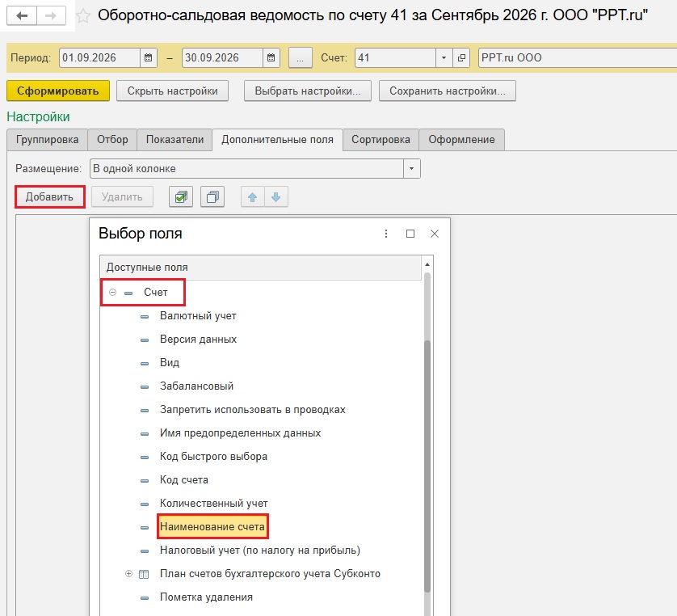The height and width of the screenshot is (616, 677).
Task: Move field up with blue up arrow
Action: [x=253, y=197]
